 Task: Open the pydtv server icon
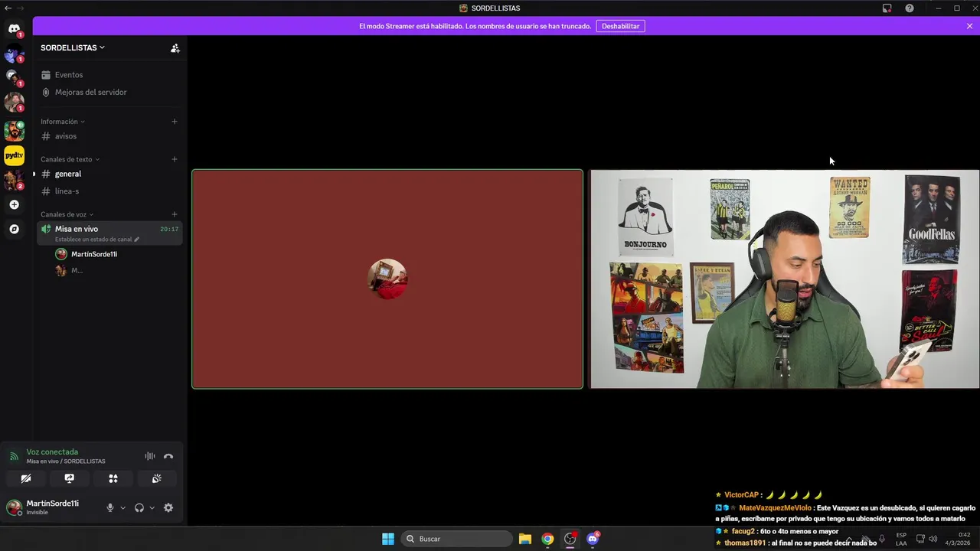point(14,155)
